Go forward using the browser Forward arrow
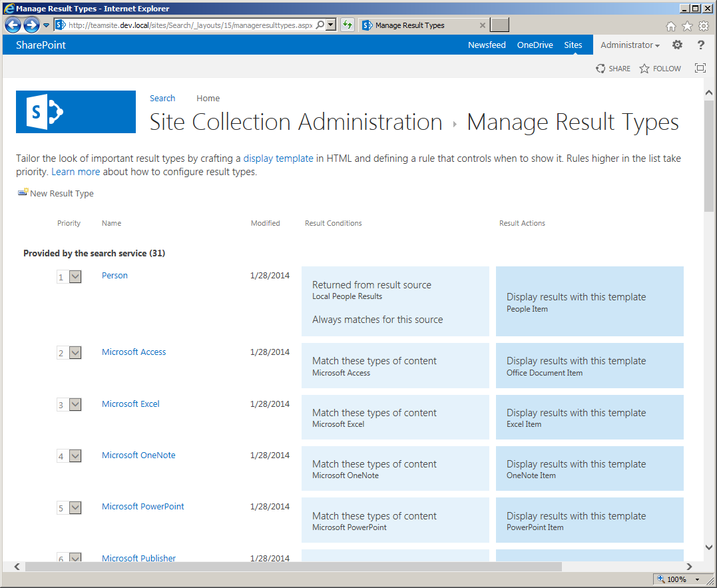Image resolution: width=717 pixels, height=588 pixels. [31, 25]
